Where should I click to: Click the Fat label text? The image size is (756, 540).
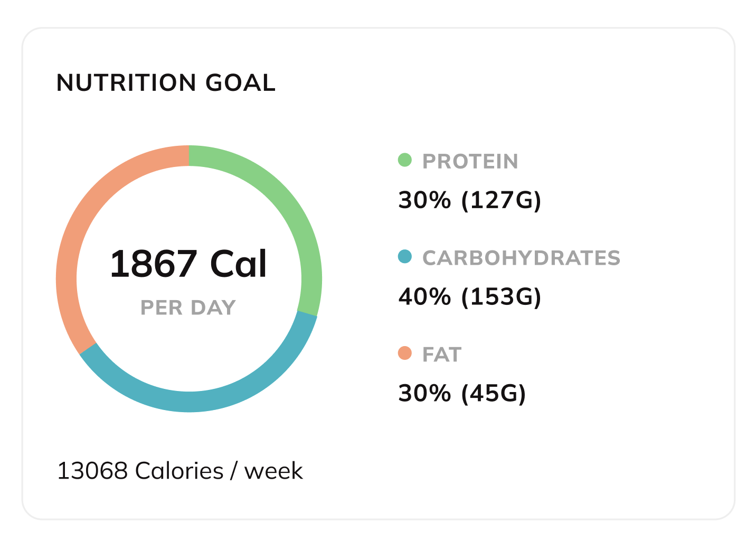coord(442,355)
